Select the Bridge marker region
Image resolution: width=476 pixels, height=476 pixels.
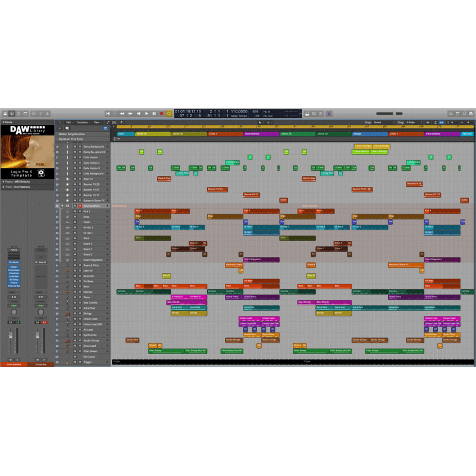coord(370,134)
